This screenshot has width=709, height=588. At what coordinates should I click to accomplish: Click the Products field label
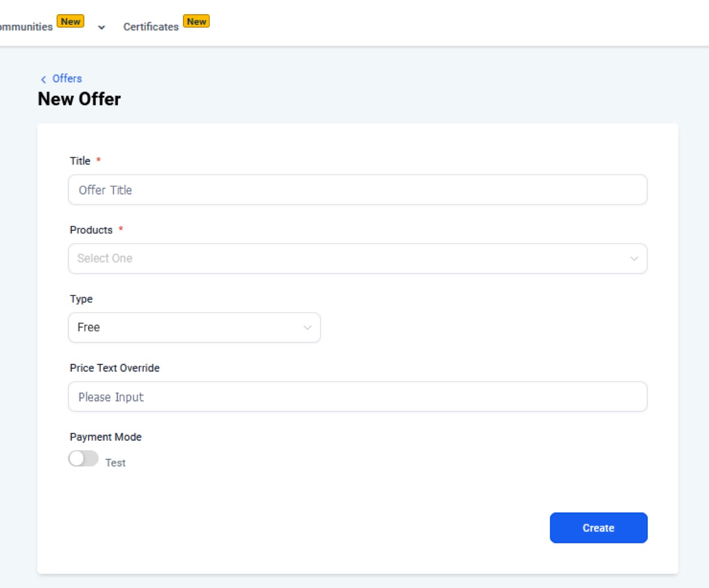91,230
